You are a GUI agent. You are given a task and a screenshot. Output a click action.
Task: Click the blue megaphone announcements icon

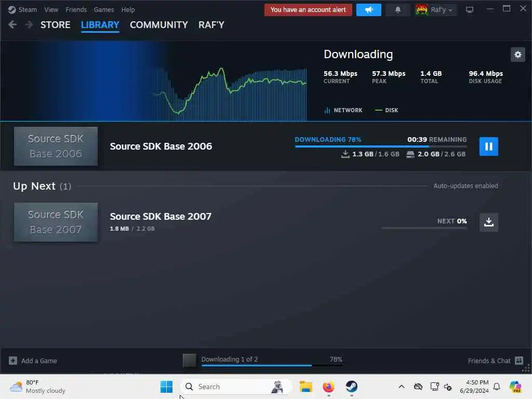[369, 10]
